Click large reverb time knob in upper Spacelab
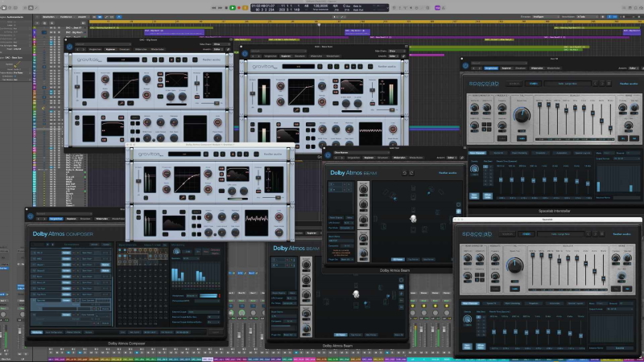This screenshot has width=644, height=362. [522, 115]
